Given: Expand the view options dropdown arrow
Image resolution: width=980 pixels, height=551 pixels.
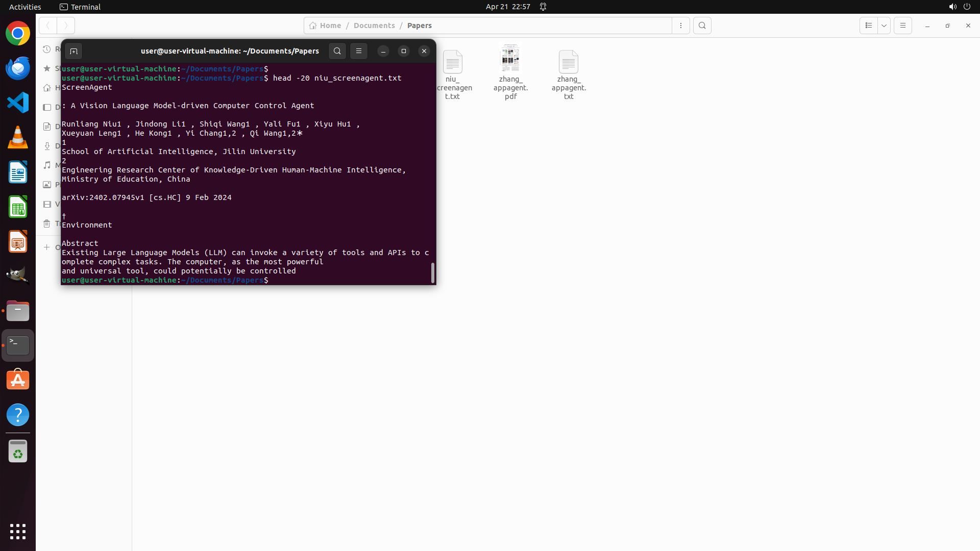Looking at the screenshot, I should click(884, 26).
